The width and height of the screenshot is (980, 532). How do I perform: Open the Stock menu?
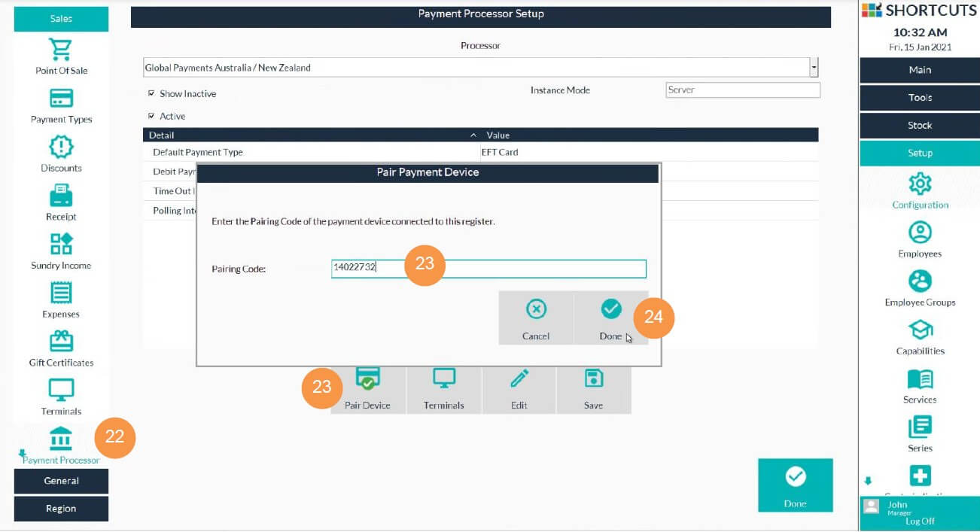coord(919,126)
